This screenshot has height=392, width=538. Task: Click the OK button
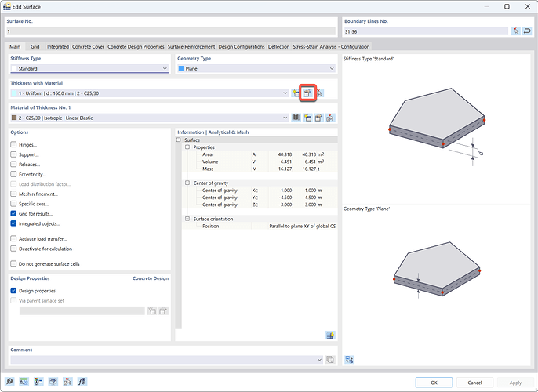point(434,383)
